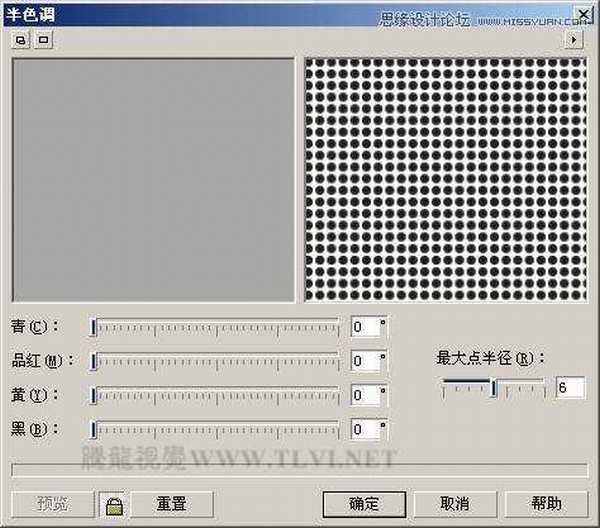
Task: Confirm with the 确定 button
Action: click(x=364, y=502)
